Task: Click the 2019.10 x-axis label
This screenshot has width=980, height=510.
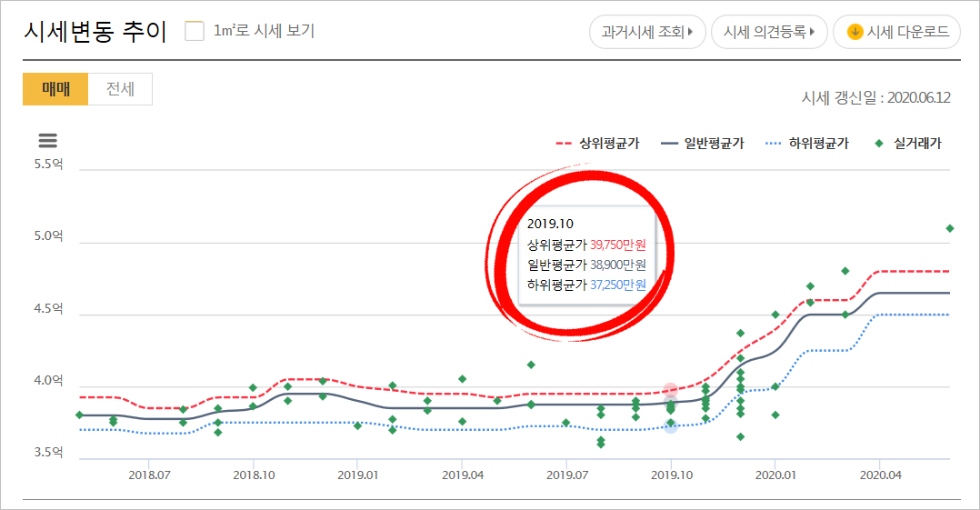Action: pyautogui.click(x=671, y=475)
